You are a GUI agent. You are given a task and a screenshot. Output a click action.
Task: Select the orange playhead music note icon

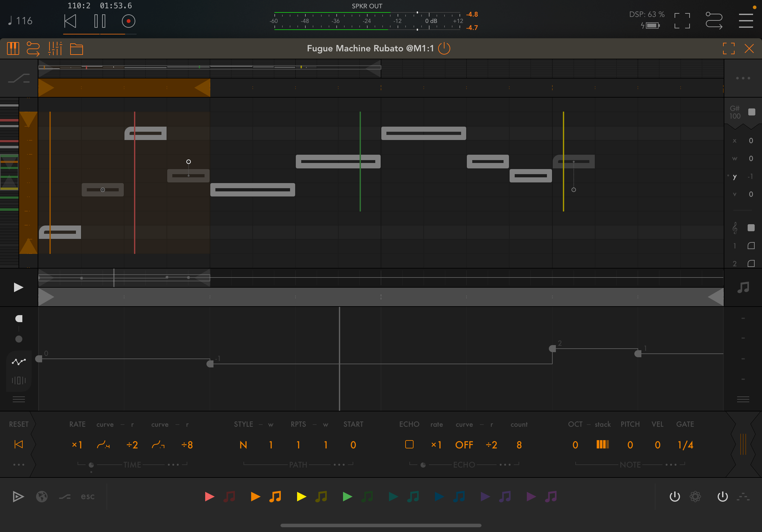(275, 497)
